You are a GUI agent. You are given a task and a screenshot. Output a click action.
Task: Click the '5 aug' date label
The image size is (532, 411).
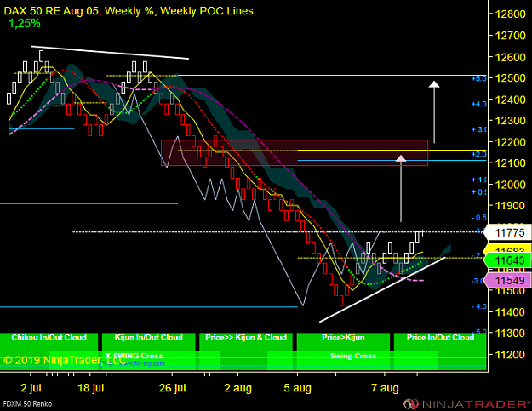coord(298,388)
